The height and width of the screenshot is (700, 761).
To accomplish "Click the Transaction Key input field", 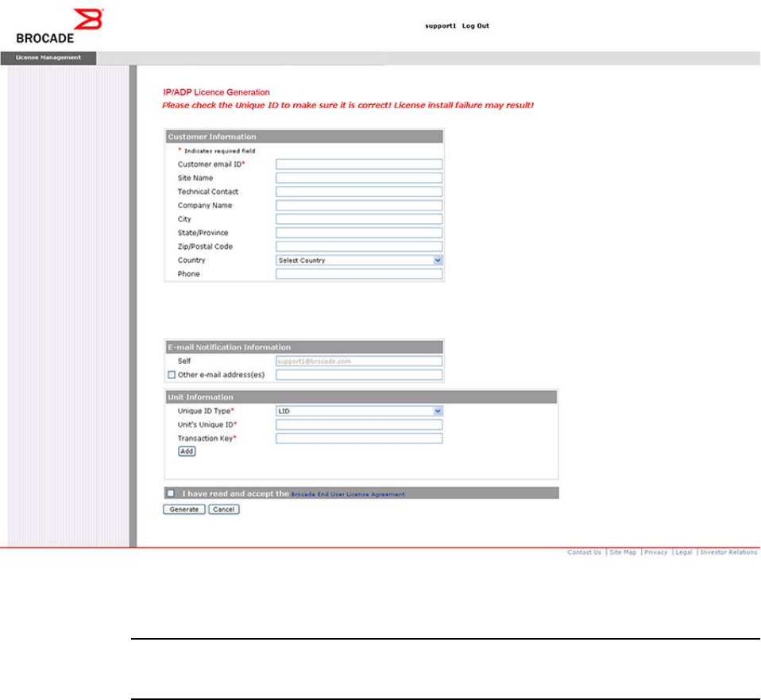I will point(359,439).
